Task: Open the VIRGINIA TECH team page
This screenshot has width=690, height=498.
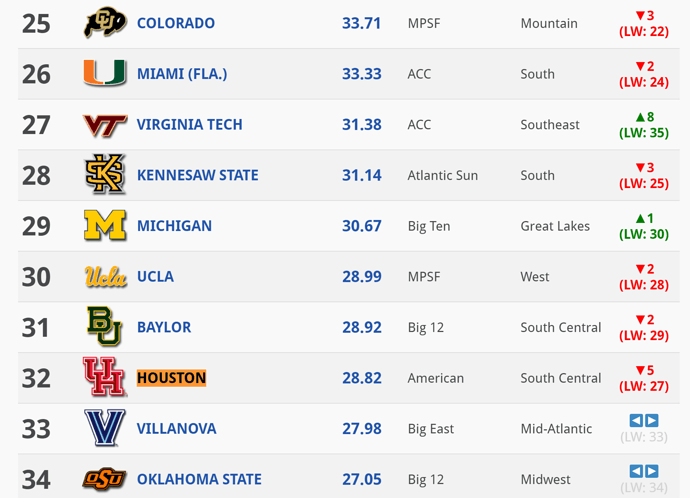Action: point(189,124)
